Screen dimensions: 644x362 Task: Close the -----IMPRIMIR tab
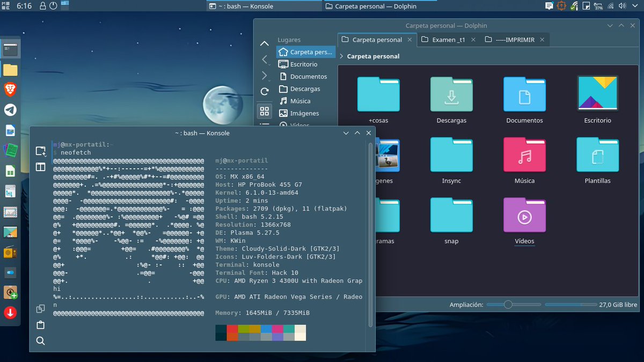(542, 40)
